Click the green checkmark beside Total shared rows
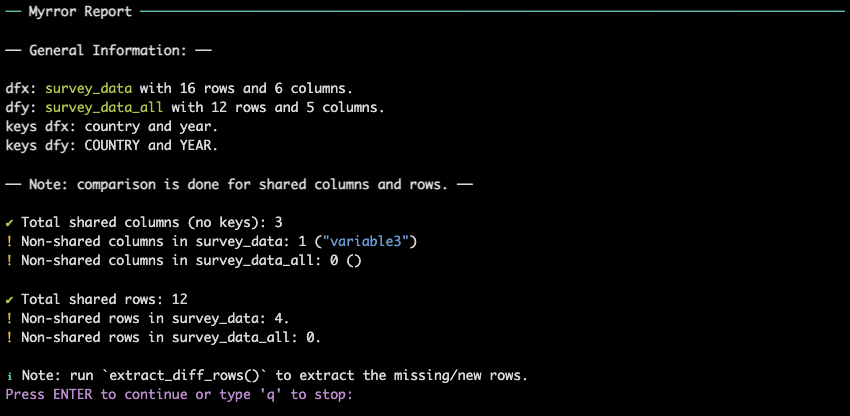The height and width of the screenshot is (416, 850). [x=9, y=299]
